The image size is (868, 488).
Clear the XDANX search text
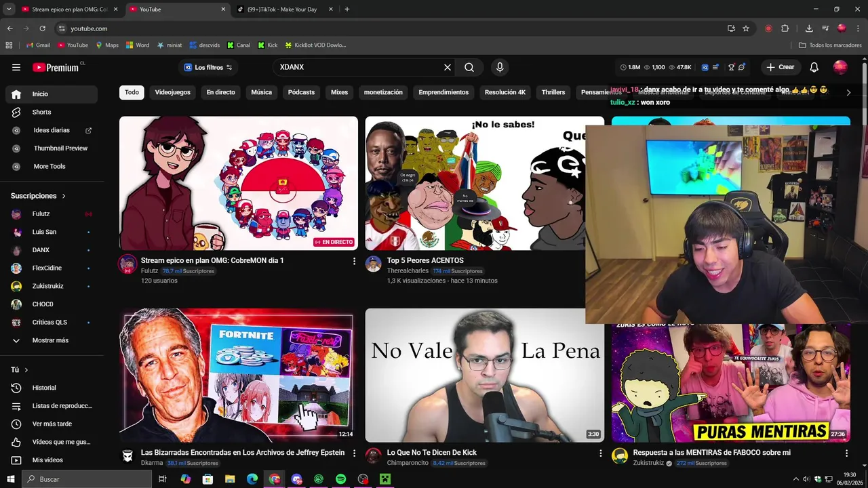point(448,67)
